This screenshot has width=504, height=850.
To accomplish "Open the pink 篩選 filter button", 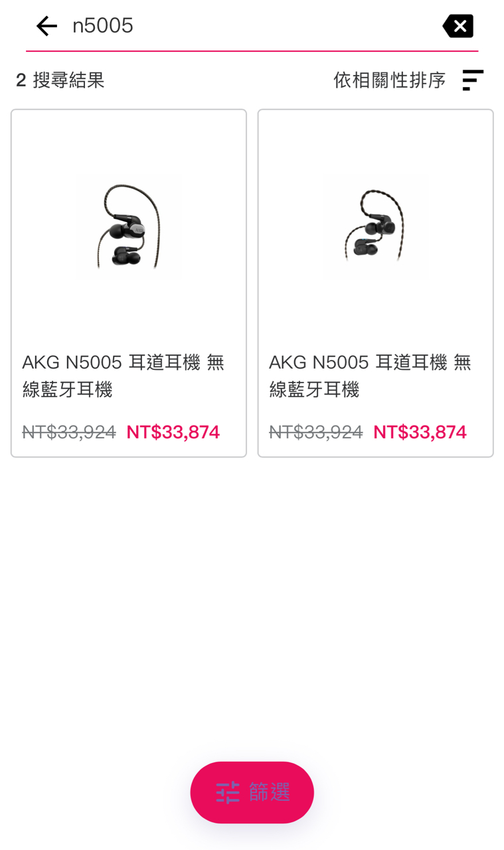I will 252,792.
